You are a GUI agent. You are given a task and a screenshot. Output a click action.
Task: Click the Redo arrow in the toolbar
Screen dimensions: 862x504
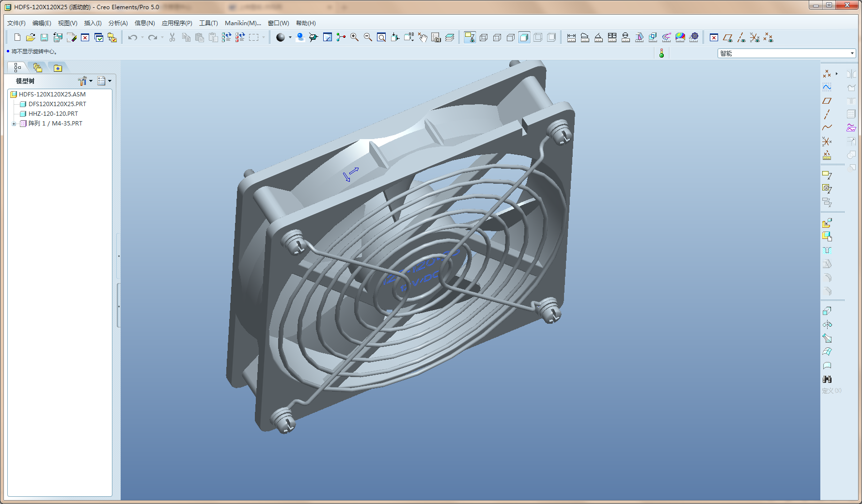coord(153,37)
